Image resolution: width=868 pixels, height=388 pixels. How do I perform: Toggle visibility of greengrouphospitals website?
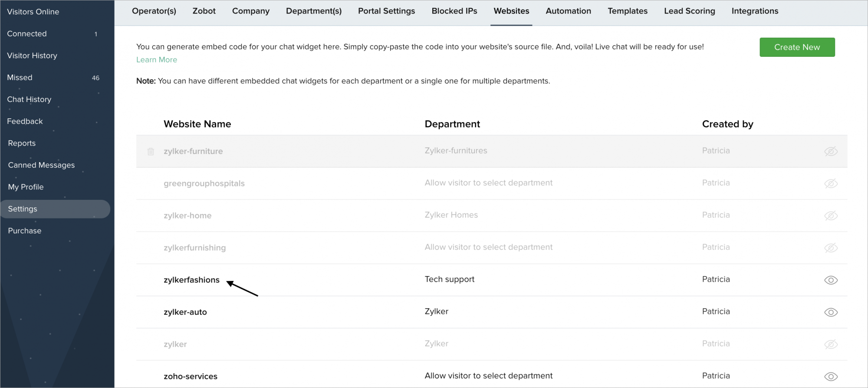click(x=831, y=183)
